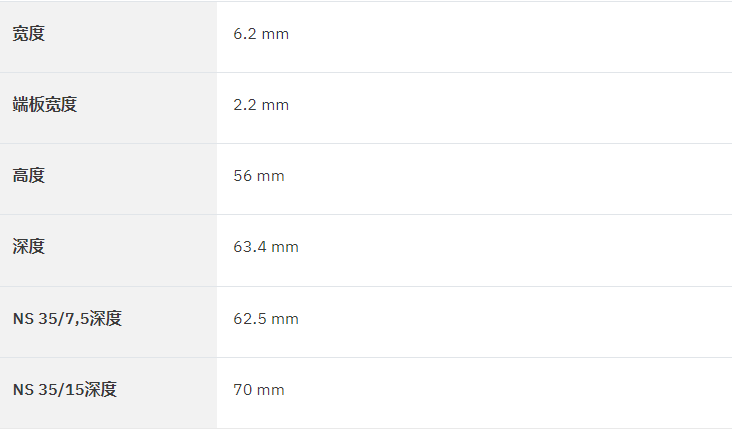This screenshot has width=734, height=429.
Task: Click the gray cell right of 深度 text
Action: [x=131, y=251]
